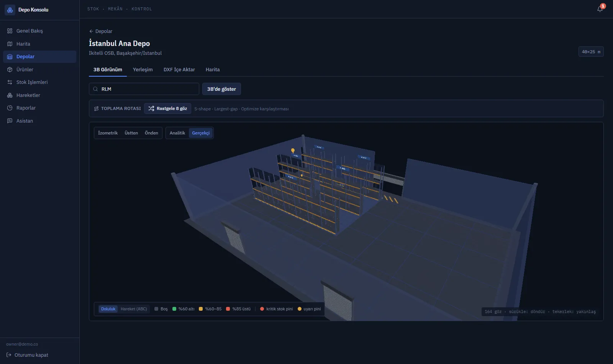Open the DXF İçe Aktar tab

[179, 69]
